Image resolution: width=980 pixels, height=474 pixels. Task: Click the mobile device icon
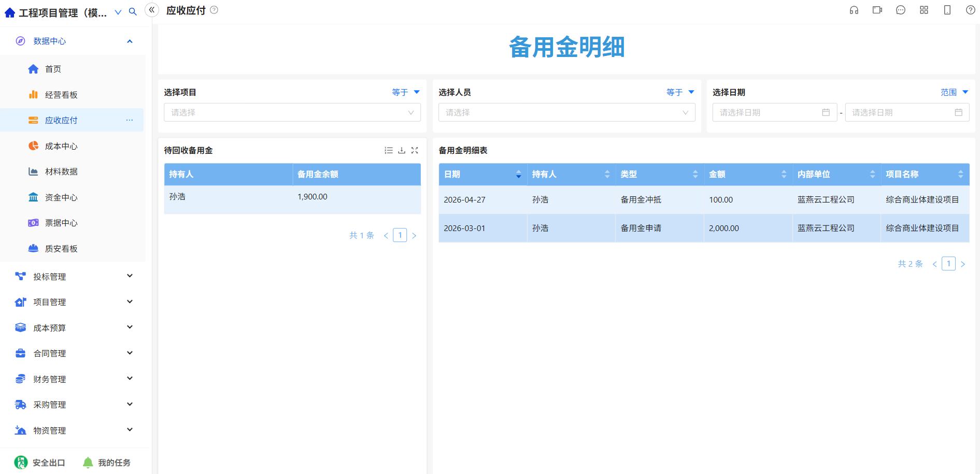947,10
